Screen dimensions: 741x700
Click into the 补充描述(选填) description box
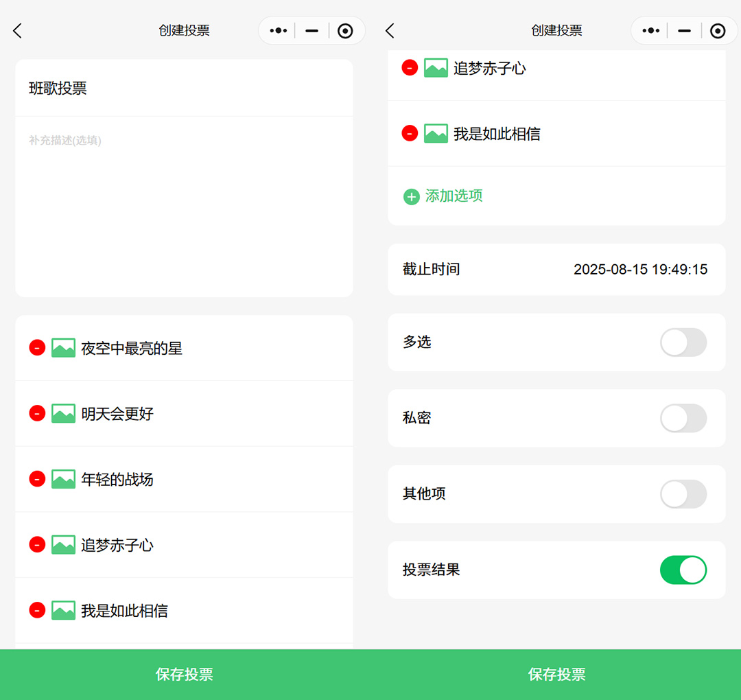[x=184, y=206]
